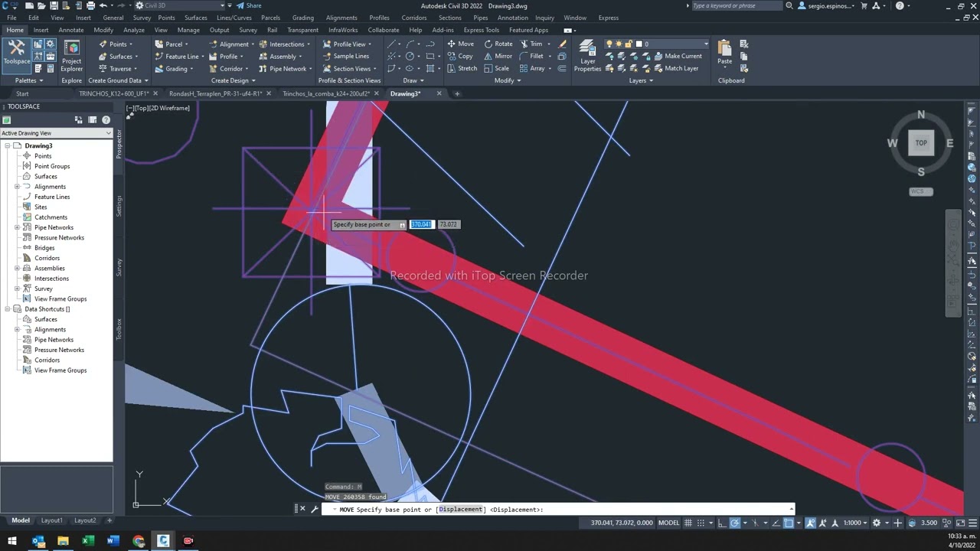Open the Annotate ribbon tab
The width and height of the screenshot is (980, 551).
coord(71,30)
